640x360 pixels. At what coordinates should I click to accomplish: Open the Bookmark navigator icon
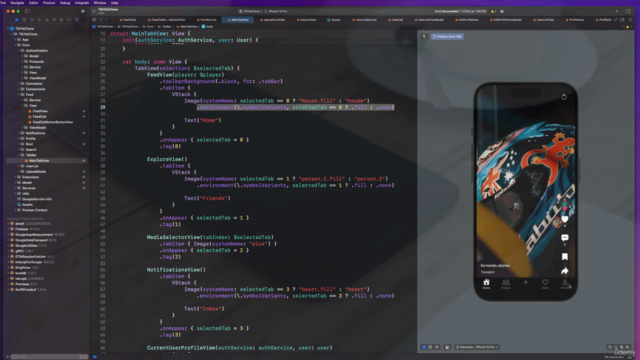31,20
